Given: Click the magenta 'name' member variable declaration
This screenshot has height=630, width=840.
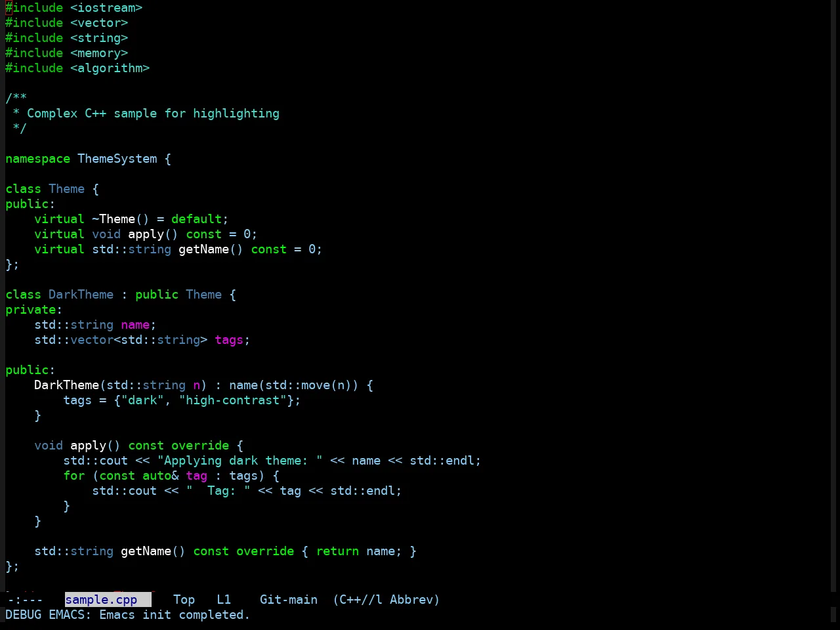Looking at the screenshot, I should click(135, 325).
